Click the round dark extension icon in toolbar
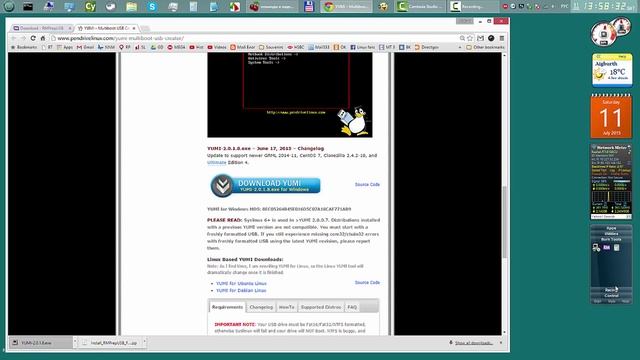640x360 pixels. coord(491,38)
